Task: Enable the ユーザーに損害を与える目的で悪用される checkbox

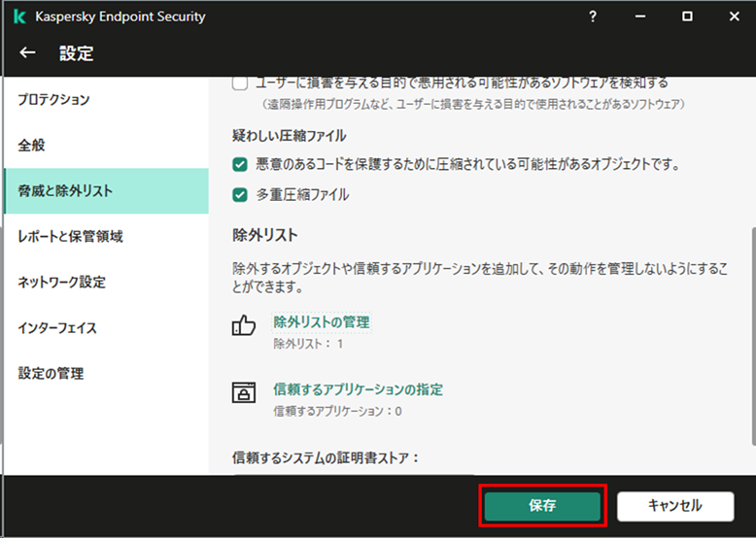Action: click(240, 84)
